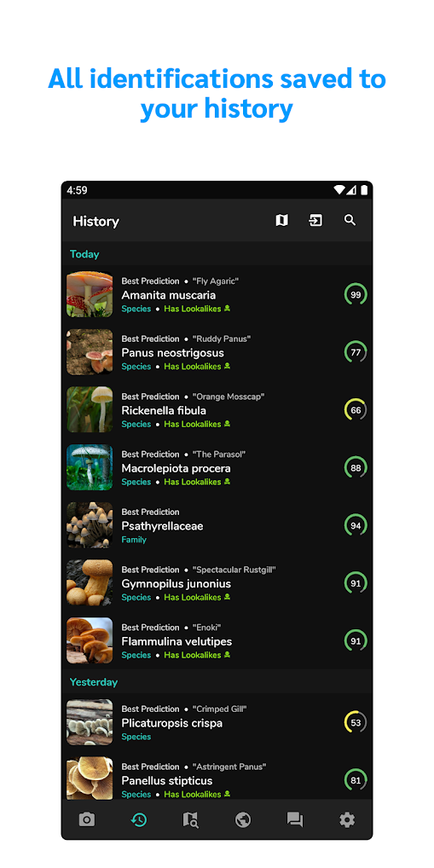Screen dimensions: 434x868
Task: Select the Panus neostrigosus result
Action: click(217, 352)
